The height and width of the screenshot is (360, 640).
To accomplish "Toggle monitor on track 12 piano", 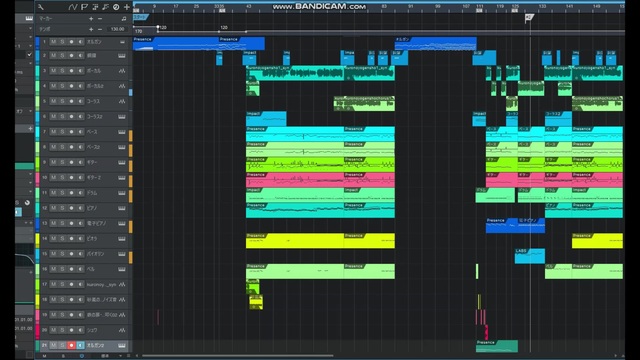I will coord(80,208).
